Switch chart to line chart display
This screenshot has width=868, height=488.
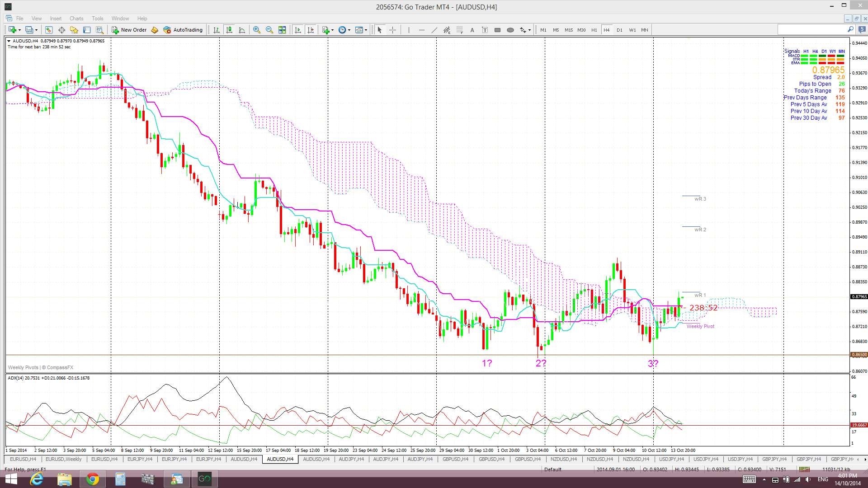242,30
